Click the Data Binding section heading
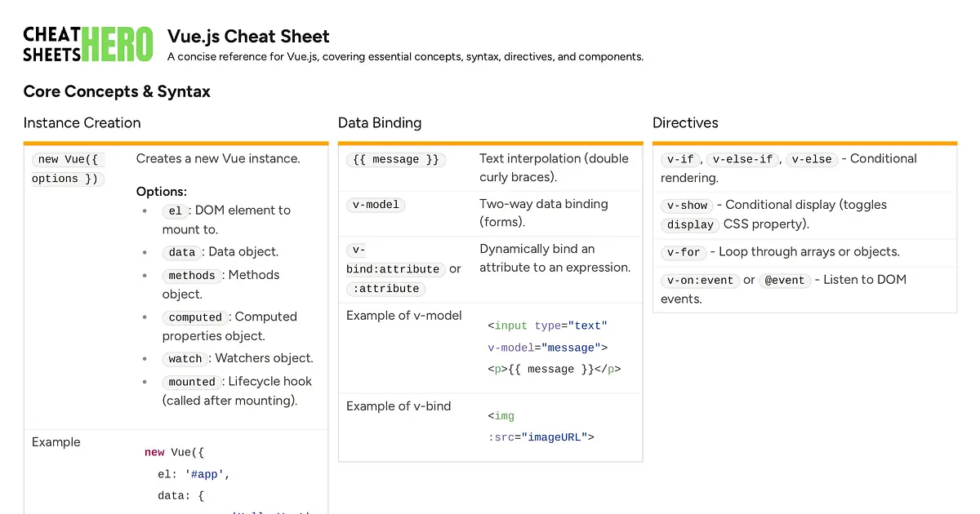 (380, 122)
